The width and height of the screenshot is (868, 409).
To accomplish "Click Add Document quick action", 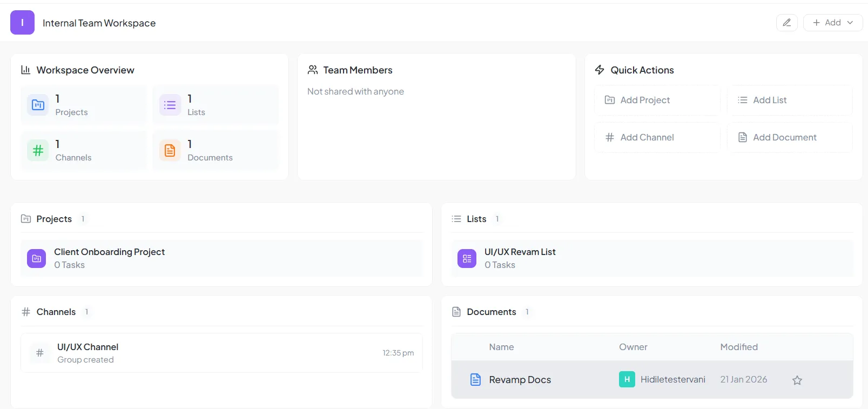I will [789, 137].
